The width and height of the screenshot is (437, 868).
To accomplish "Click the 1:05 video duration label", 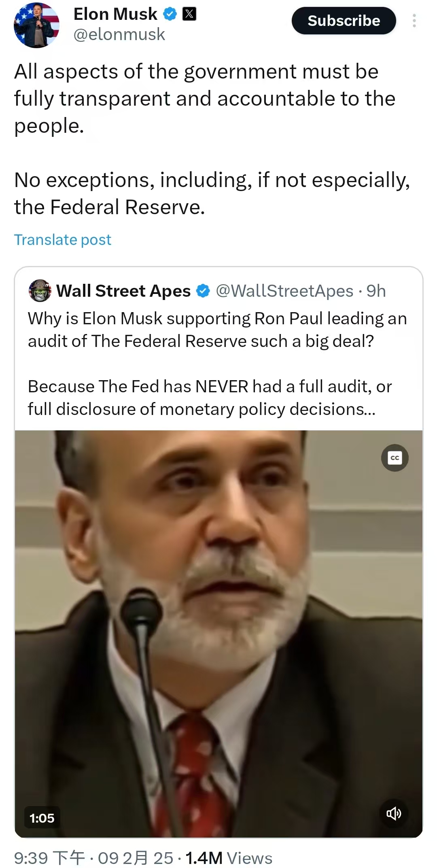I will click(42, 818).
